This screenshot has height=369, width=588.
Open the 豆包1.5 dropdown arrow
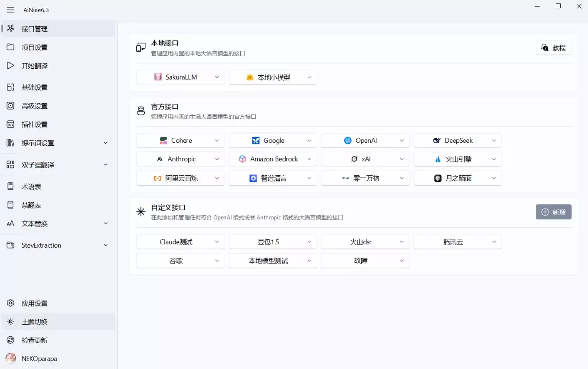(309, 242)
